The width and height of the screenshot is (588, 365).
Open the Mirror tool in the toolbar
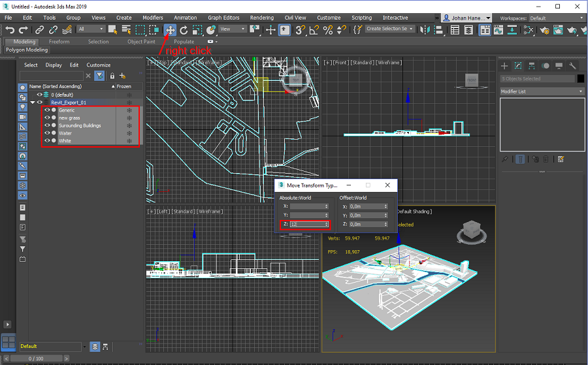point(425,29)
